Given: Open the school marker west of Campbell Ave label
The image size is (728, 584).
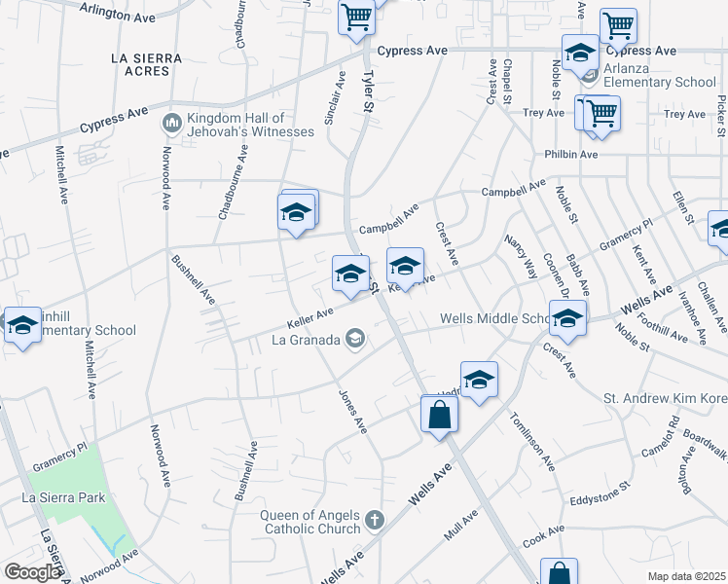Looking at the screenshot, I should tap(296, 213).
